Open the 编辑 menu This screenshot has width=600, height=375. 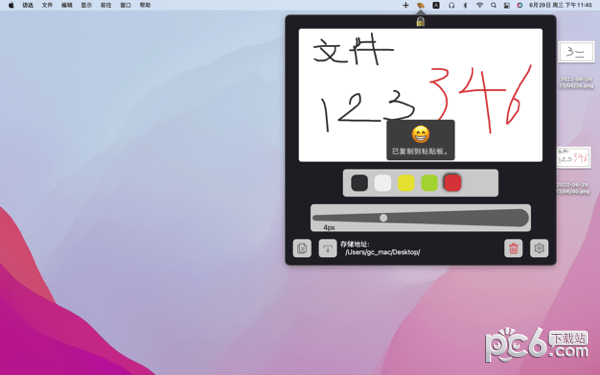click(x=67, y=5)
